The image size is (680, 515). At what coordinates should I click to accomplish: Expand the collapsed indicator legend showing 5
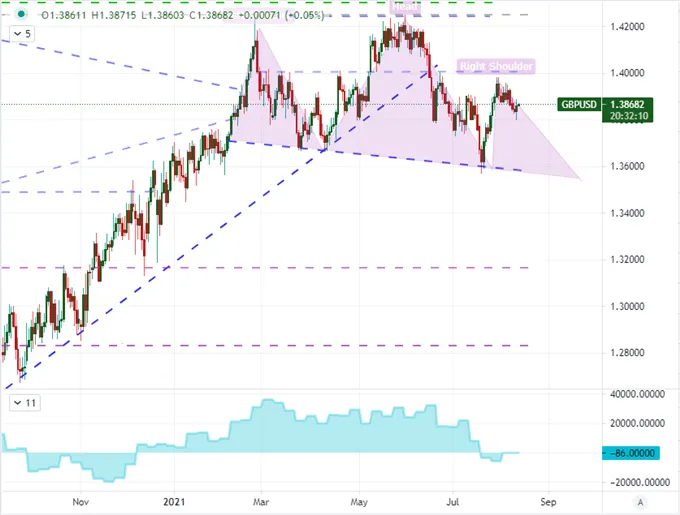pos(22,34)
